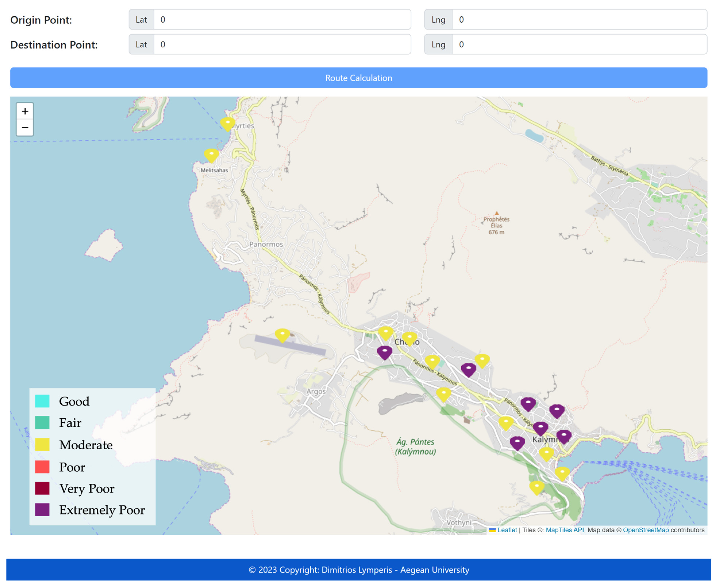Click yellow marker above Melitsahas label
Viewport: 716px width, 588px height.
(x=211, y=155)
